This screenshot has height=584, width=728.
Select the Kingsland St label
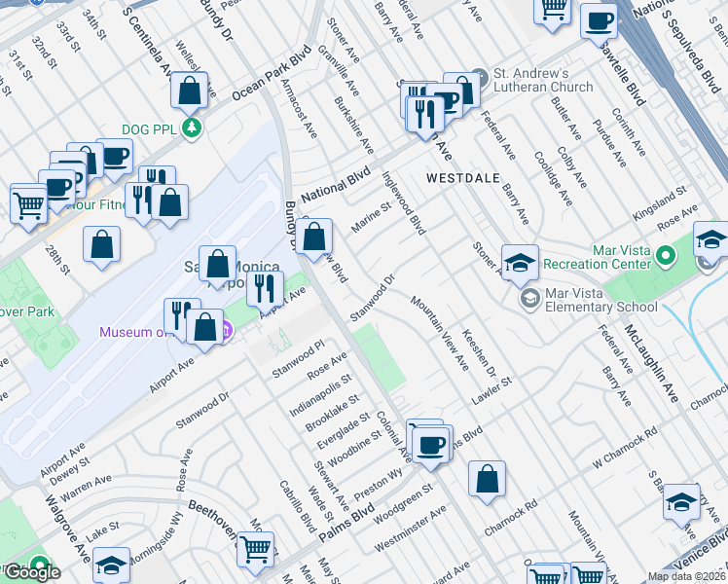659,203
